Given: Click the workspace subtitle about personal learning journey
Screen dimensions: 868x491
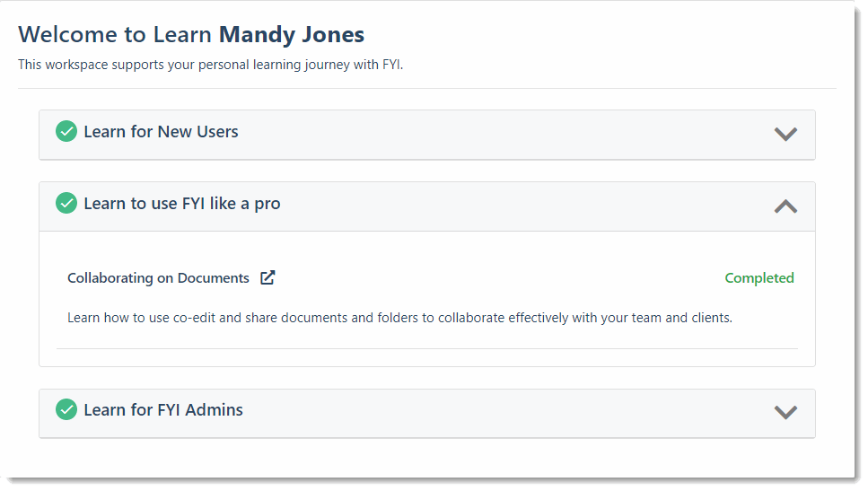Looking at the screenshot, I should (x=210, y=65).
